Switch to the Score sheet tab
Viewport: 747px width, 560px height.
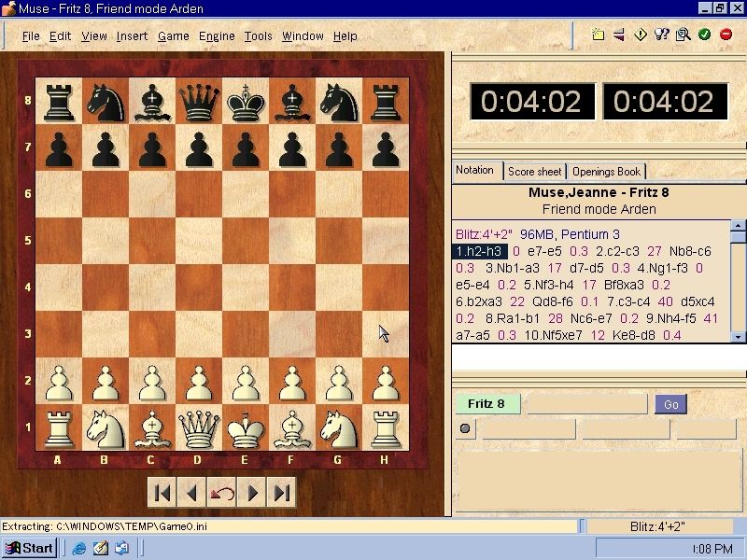click(x=534, y=172)
